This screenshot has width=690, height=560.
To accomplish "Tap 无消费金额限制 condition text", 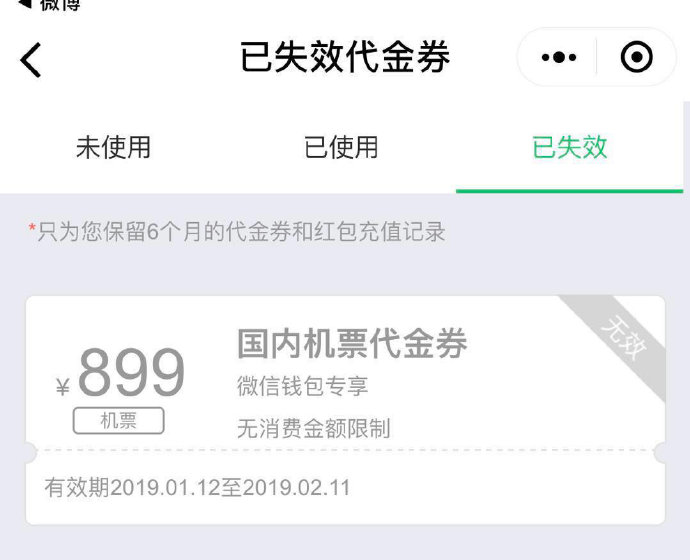I will point(313,428).
